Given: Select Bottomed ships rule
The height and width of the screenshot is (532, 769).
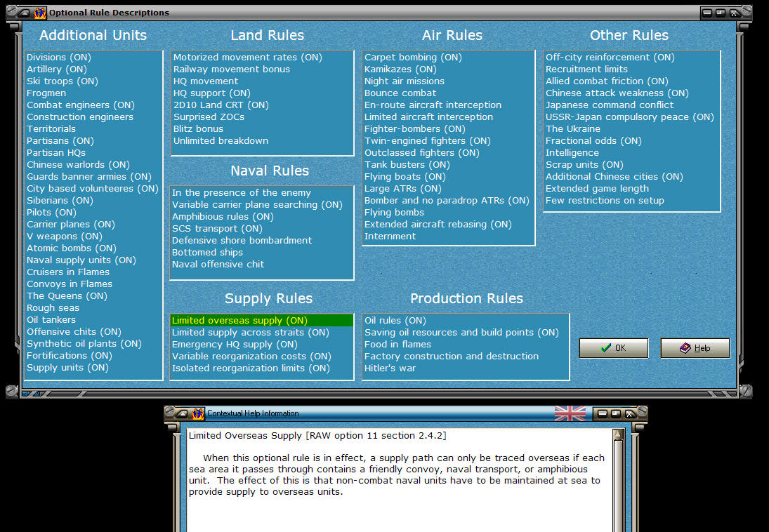Looking at the screenshot, I should pos(207,252).
